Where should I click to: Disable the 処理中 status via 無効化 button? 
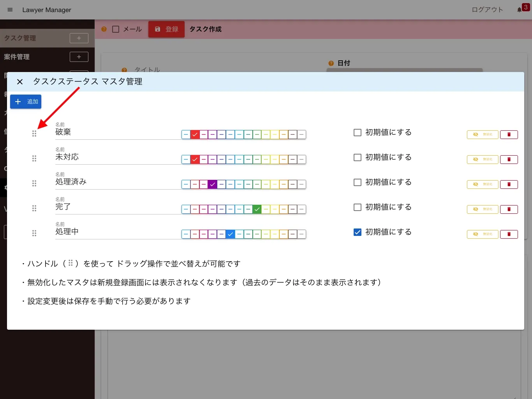(483, 234)
